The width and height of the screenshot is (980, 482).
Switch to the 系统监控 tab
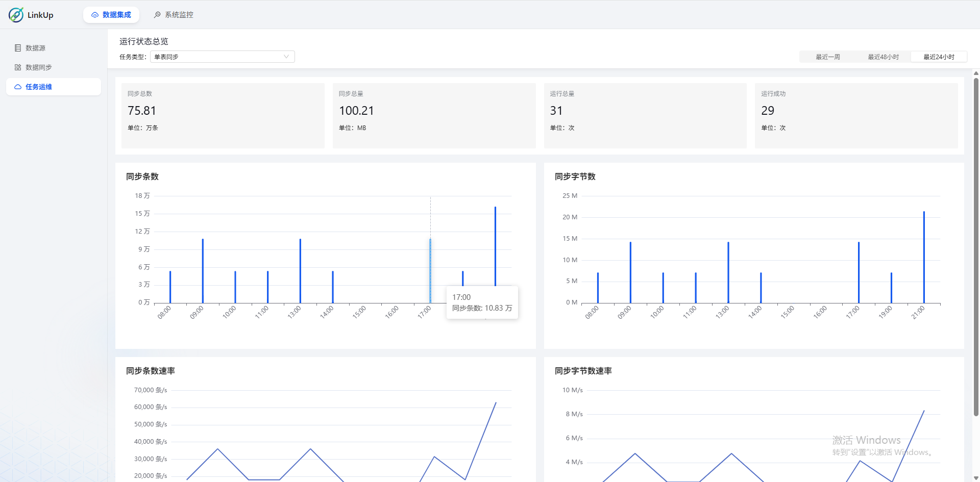click(x=174, y=15)
